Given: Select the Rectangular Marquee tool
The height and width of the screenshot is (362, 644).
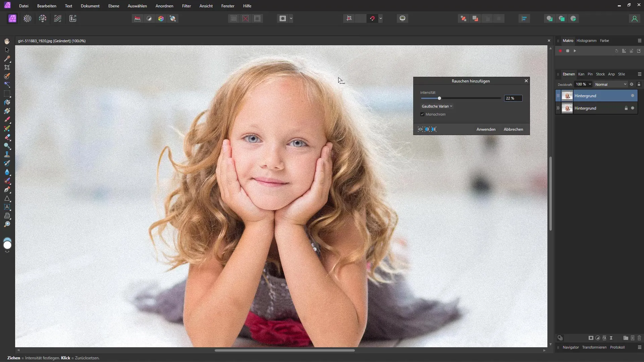Looking at the screenshot, I should click(7, 94).
